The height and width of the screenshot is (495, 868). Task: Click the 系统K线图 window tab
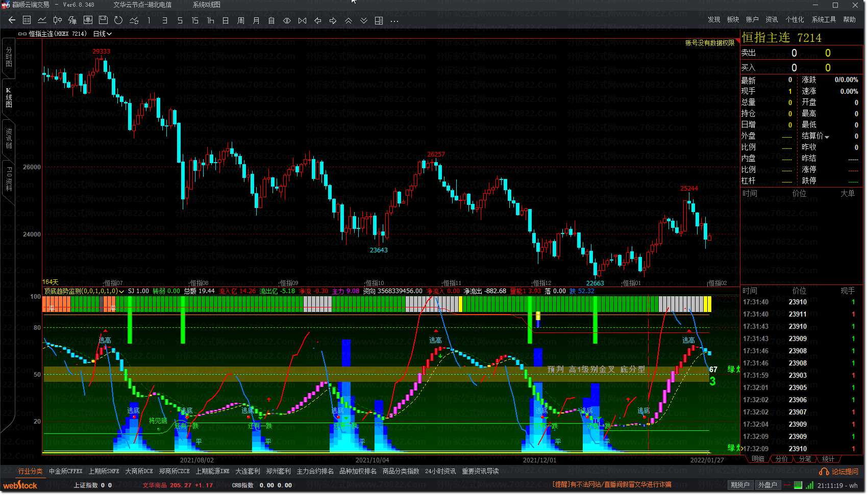[x=207, y=5]
